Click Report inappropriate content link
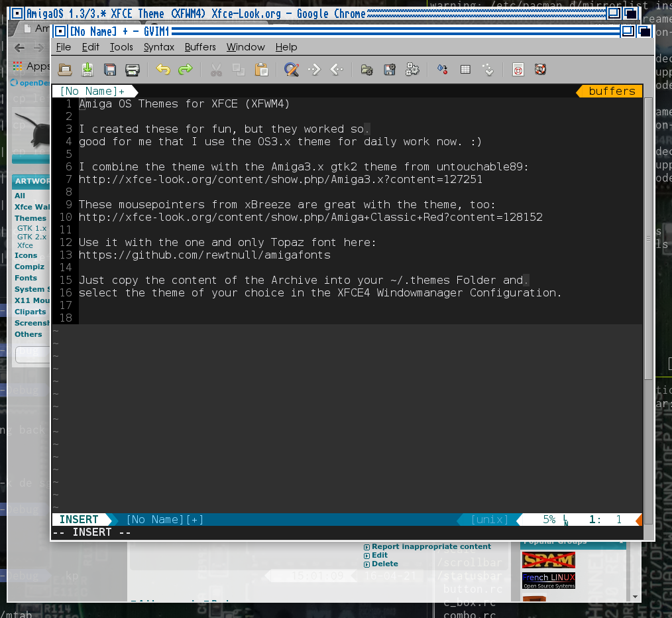This screenshot has width=672, height=618. (431, 546)
